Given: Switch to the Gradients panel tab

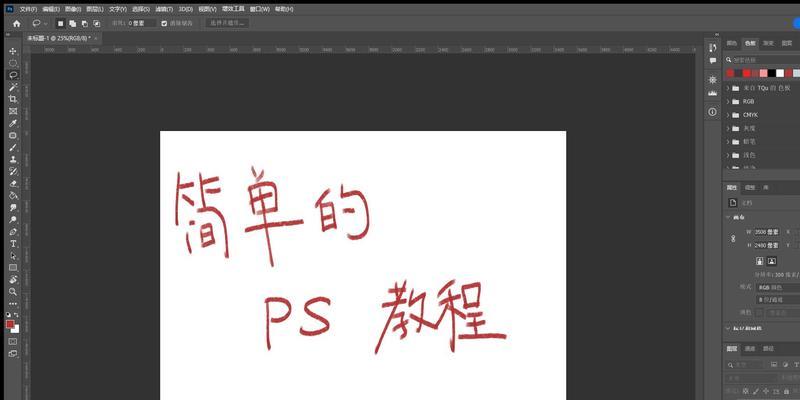Looking at the screenshot, I should pyautogui.click(x=768, y=44).
